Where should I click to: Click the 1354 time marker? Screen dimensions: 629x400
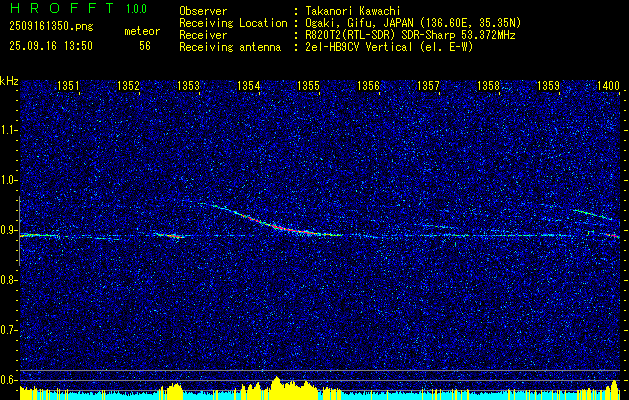(249, 85)
